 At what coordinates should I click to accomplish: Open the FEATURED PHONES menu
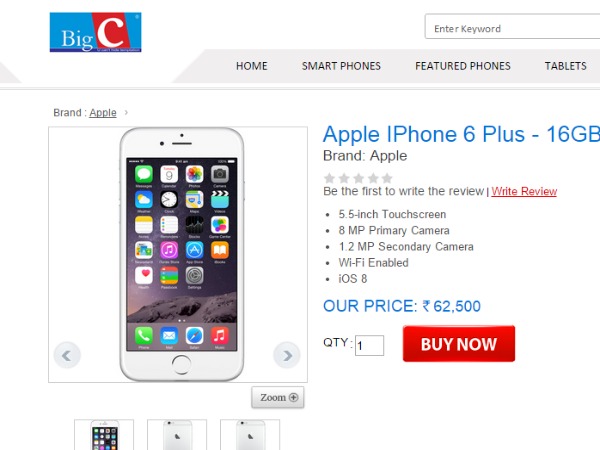click(x=463, y=66)
